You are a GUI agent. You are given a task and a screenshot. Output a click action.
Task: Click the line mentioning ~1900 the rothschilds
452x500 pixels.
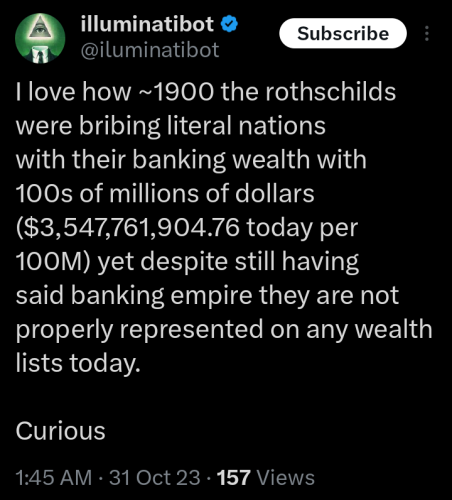pyautogui.click(x=206, y=91)
